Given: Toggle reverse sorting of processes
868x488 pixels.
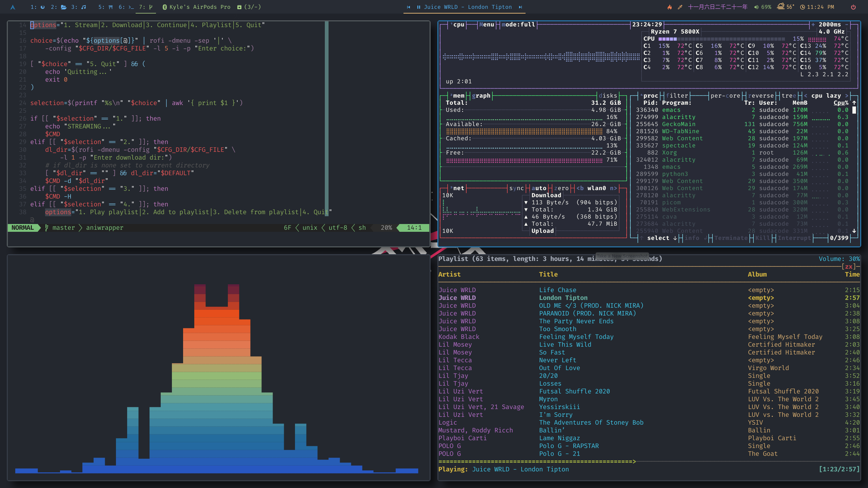Looking at the screenshot, I should [x=761, y=96].
